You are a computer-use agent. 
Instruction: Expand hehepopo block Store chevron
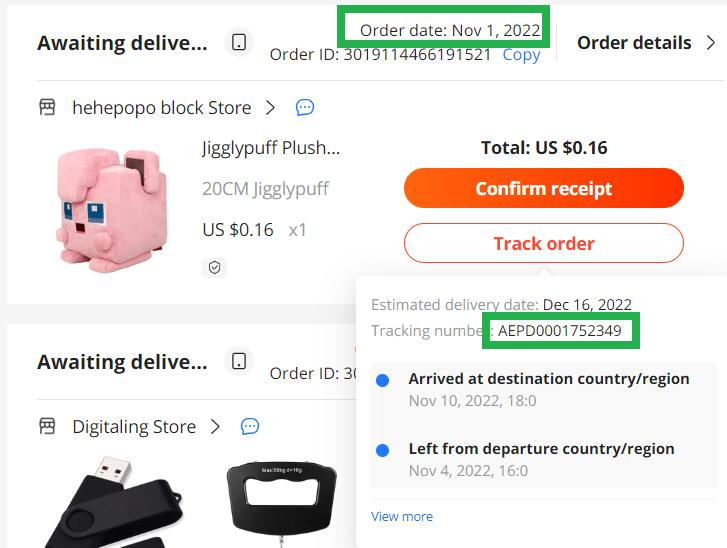pyautogui.click(x=270, y=107)
